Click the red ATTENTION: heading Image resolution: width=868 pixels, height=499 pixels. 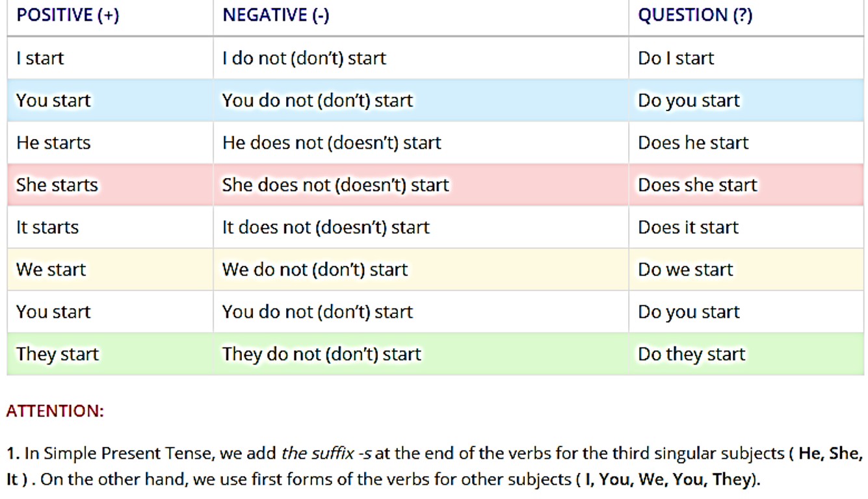[55, 411]
